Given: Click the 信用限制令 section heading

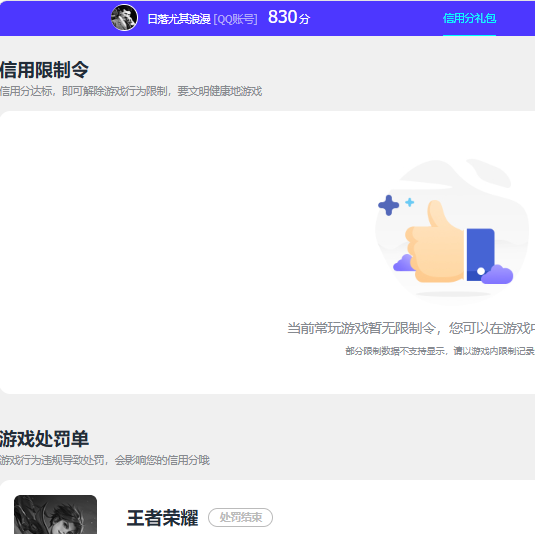Looking at the screenshot, I should 44,70.
